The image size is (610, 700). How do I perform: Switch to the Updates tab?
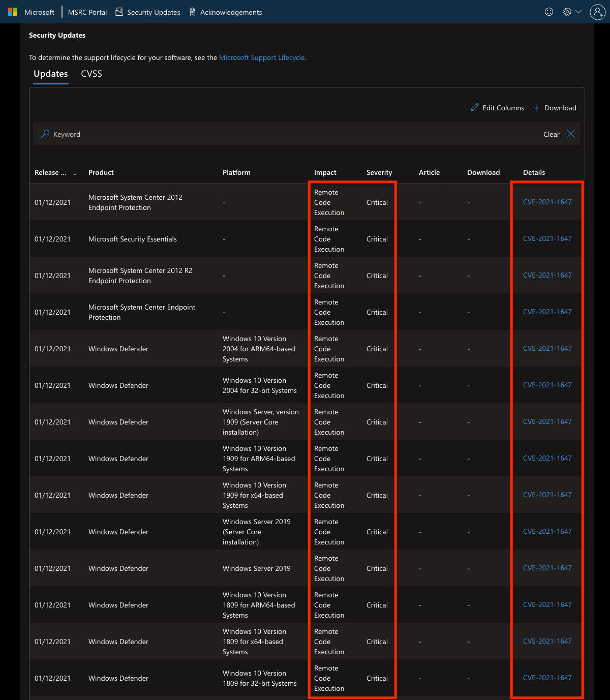tap(51, 74)
